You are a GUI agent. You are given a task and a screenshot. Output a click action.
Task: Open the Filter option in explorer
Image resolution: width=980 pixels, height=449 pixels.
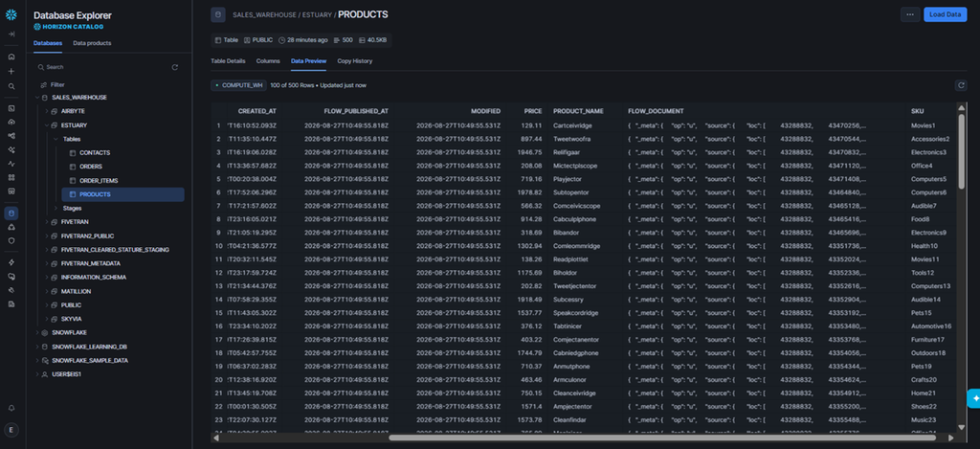click(x=53, y=84)
